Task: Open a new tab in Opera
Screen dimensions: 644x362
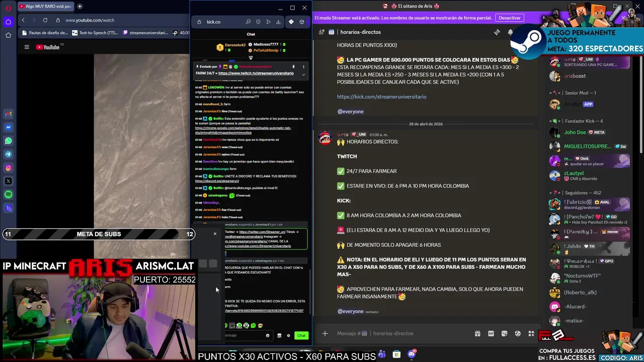Action: tap(79, 7)
